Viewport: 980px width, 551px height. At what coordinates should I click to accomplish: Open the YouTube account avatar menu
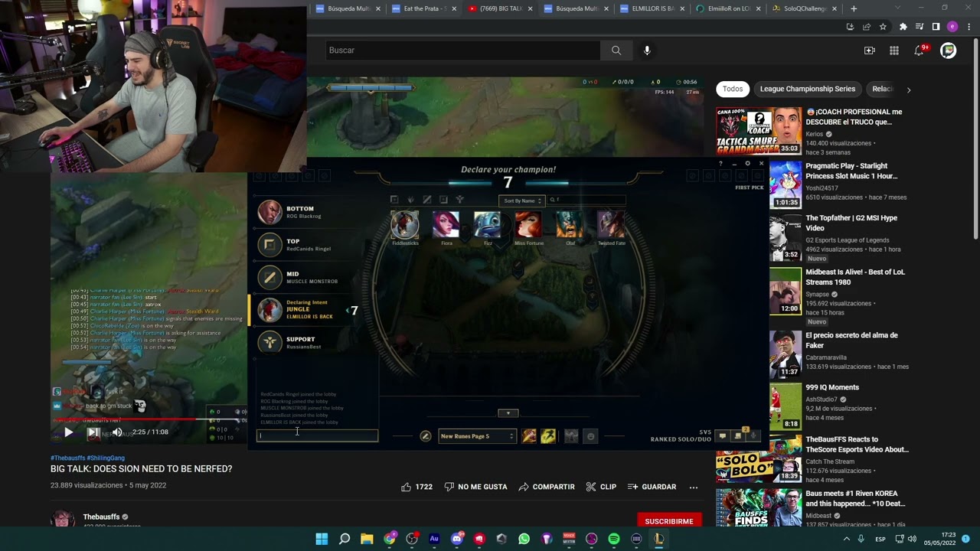coord(949,51)
